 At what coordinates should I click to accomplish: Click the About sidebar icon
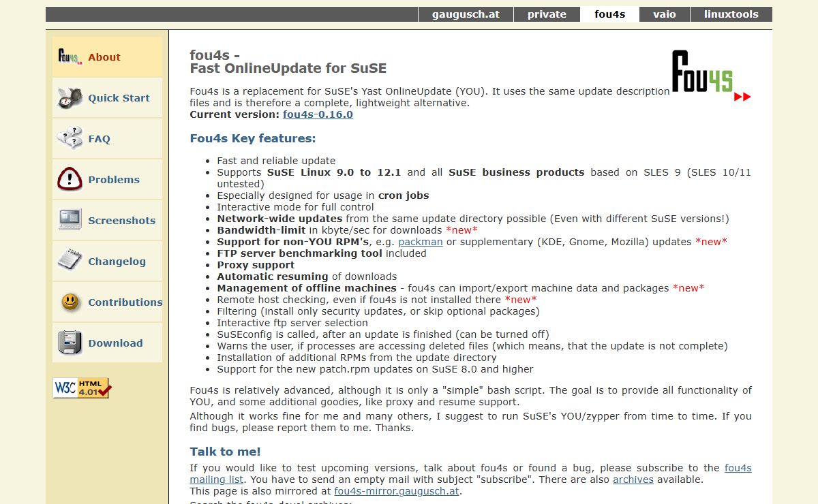[x=70, y=57]
